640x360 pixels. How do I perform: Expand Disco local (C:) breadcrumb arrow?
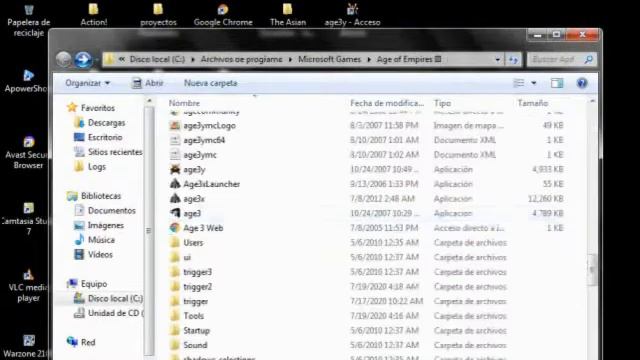tap(193, 60)
